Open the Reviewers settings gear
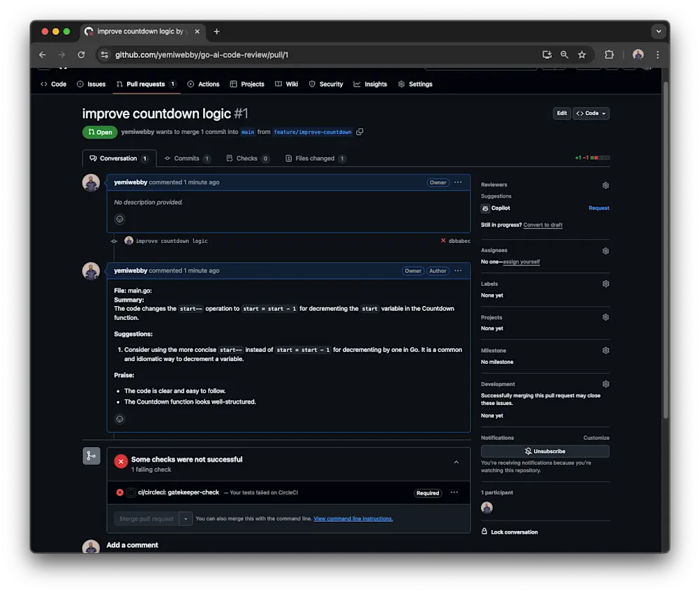This screenshot has height=593, width=700. coord(605,184)
